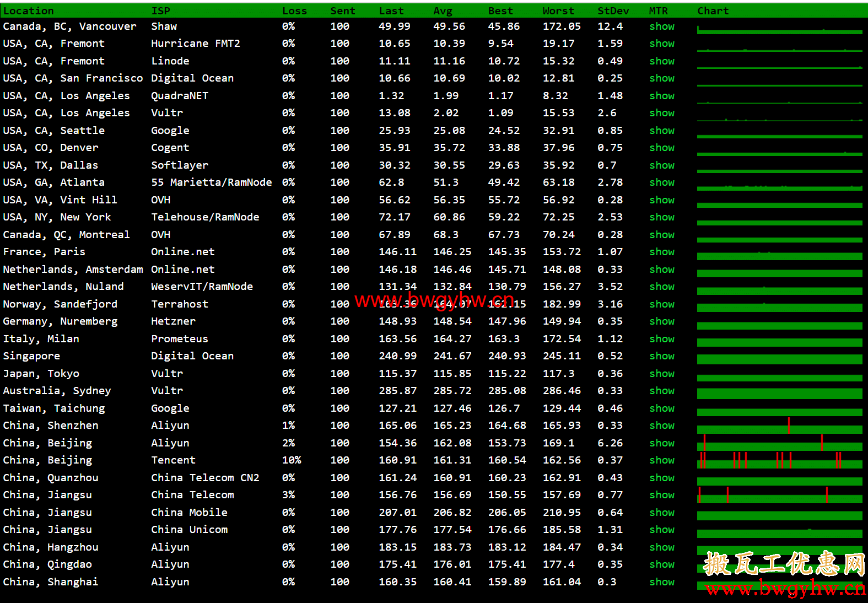868x603 pixels.
Task: Click worst value 172.05 for Vancouver
Action: [562, 26]
